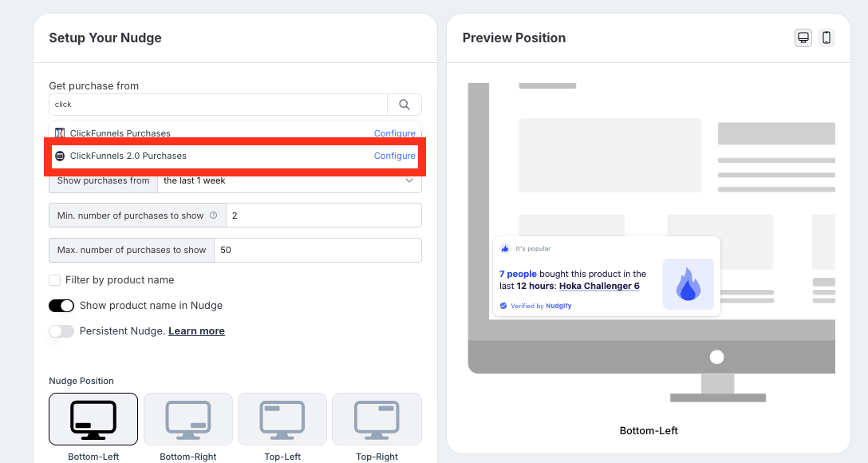
Task: Check Filter by product name checkbox
Action: coord(55,280)
